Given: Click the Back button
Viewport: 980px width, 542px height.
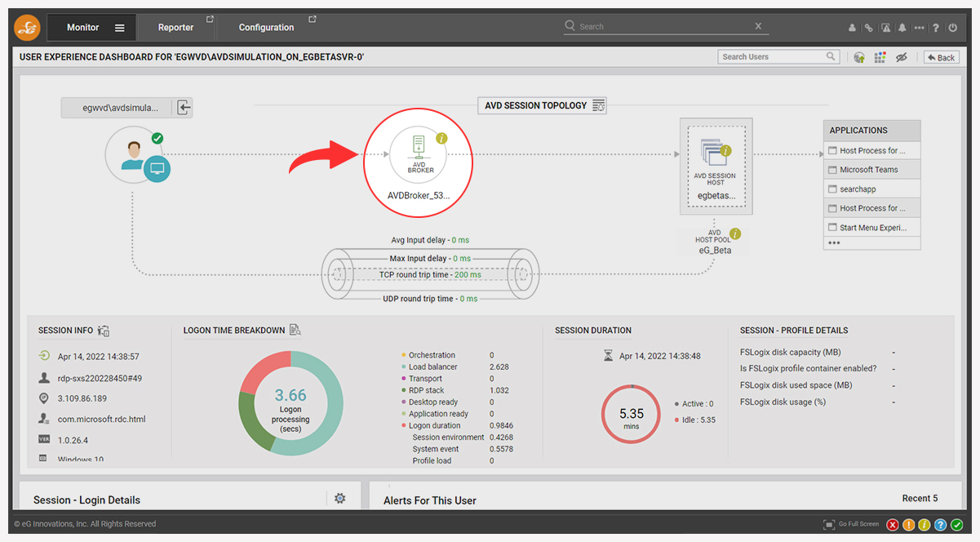Looking at the screenshot, I should (x=942, y=57).
